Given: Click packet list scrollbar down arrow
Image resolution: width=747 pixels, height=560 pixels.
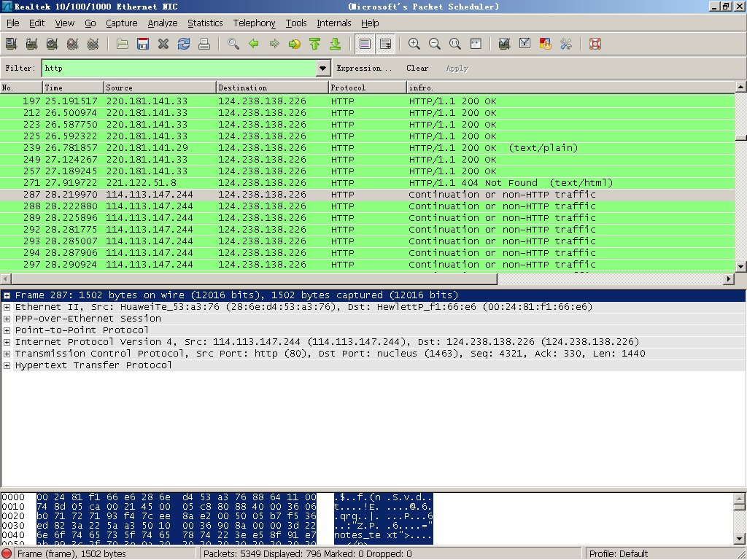Looking at the screenshot, I should (740, 267).
